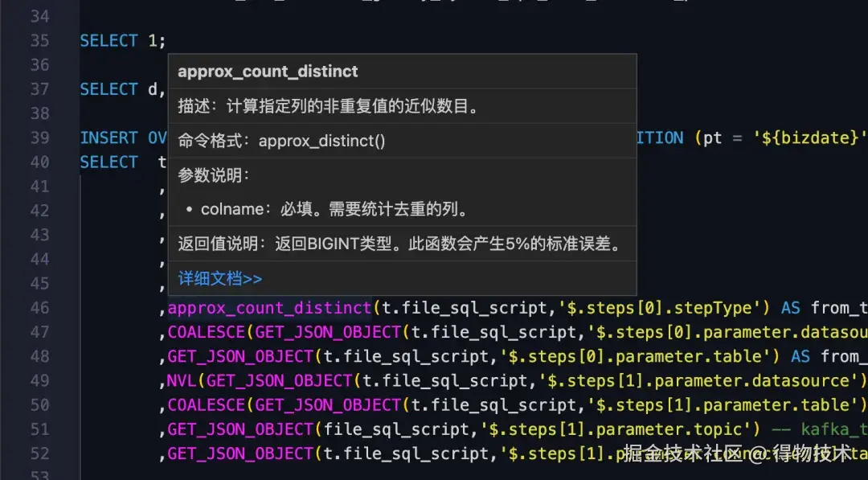Click line number 46 in the gutter

tap(39, 307)
